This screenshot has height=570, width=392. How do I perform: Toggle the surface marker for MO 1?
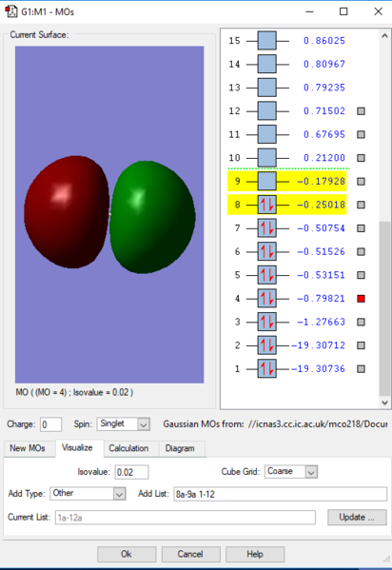tap(361, 368)
